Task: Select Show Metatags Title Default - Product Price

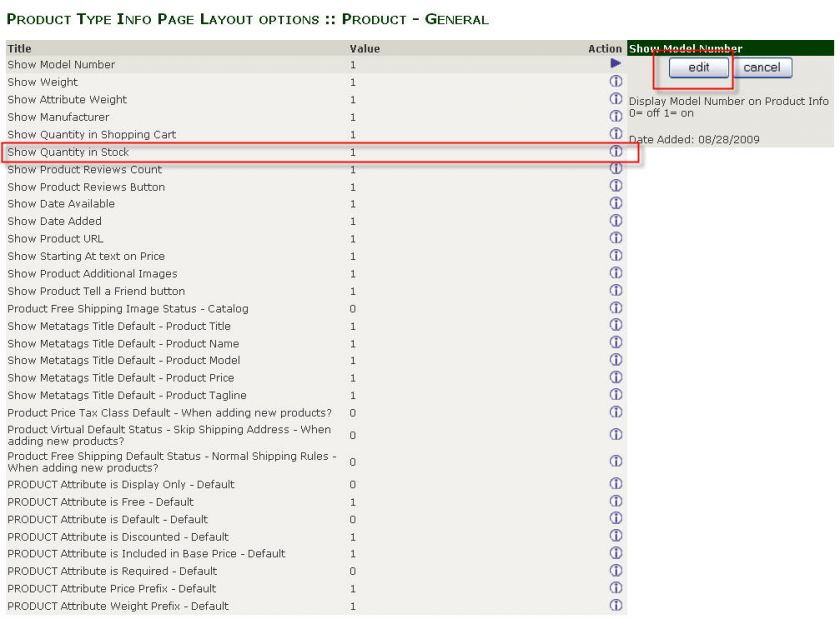Action: [x=121, y=378]
